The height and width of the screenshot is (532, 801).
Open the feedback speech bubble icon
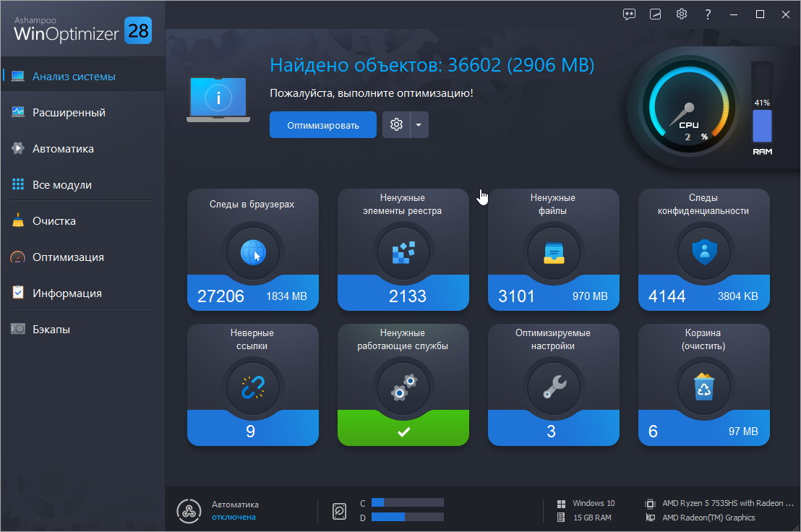629,14
